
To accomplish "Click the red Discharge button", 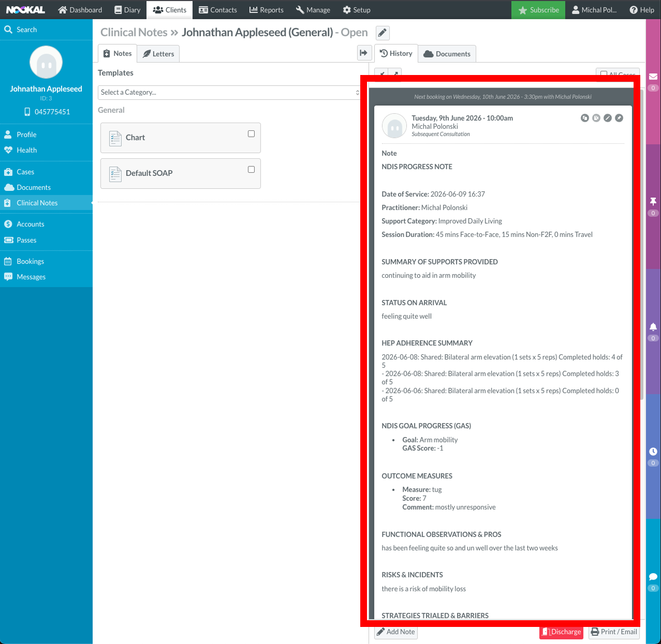I will tap(561, 632).
